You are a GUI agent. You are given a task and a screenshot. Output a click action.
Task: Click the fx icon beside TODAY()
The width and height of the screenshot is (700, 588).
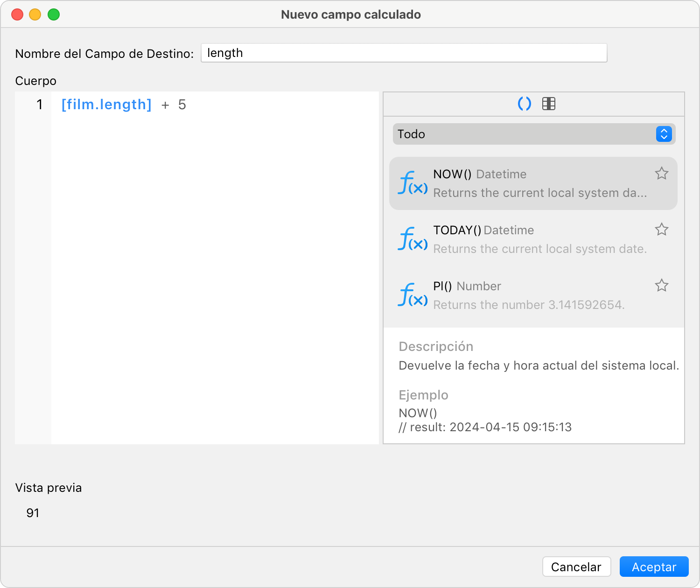coord(413,239)
